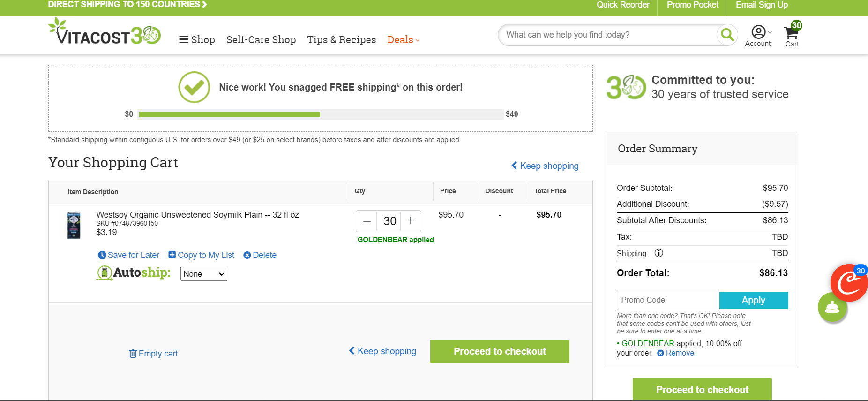
Task: Open the shopping cart icon
Action: pyautogui.click(x=792, y=33)
